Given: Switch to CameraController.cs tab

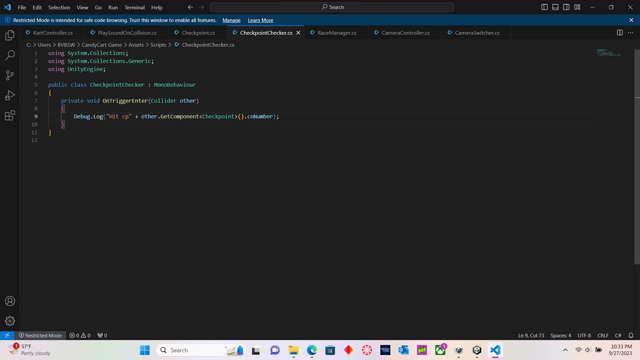Looking at the screenshot, I should [405, 33].
